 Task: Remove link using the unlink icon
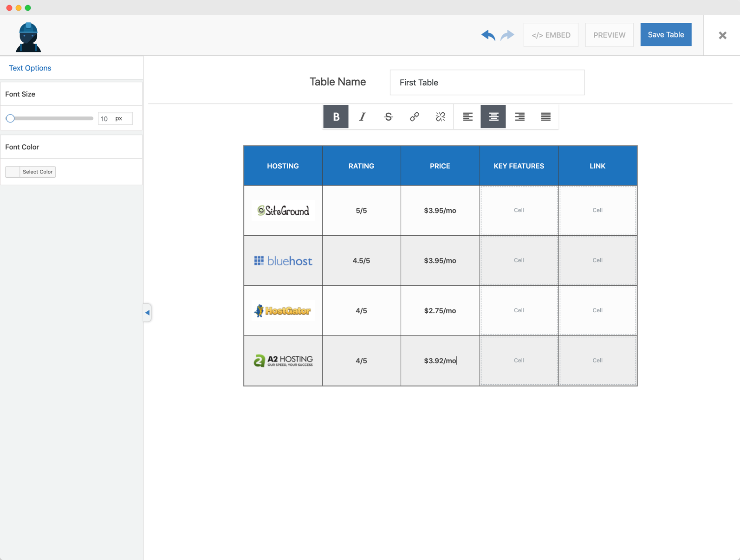(x=440, y=117)
